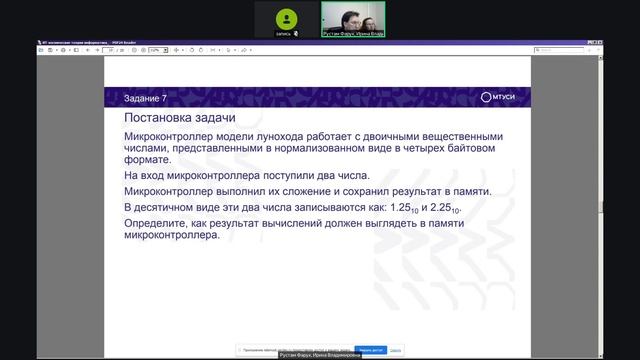
Task: Click the vertical scrollbar of PDF viewer
Action: (600, 207)
